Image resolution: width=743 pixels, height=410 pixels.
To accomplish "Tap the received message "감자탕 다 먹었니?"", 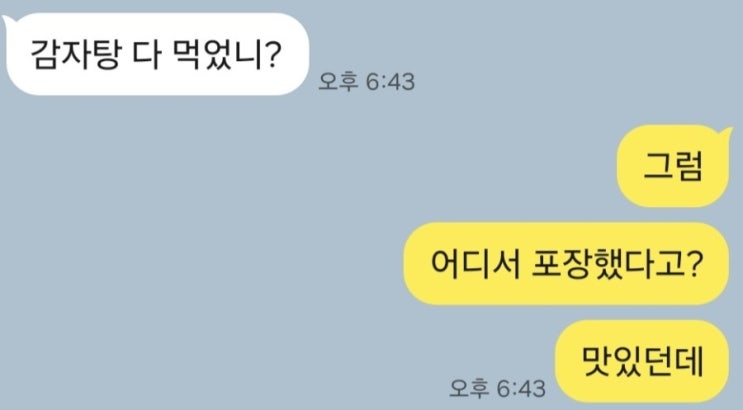I will point(158,54).
